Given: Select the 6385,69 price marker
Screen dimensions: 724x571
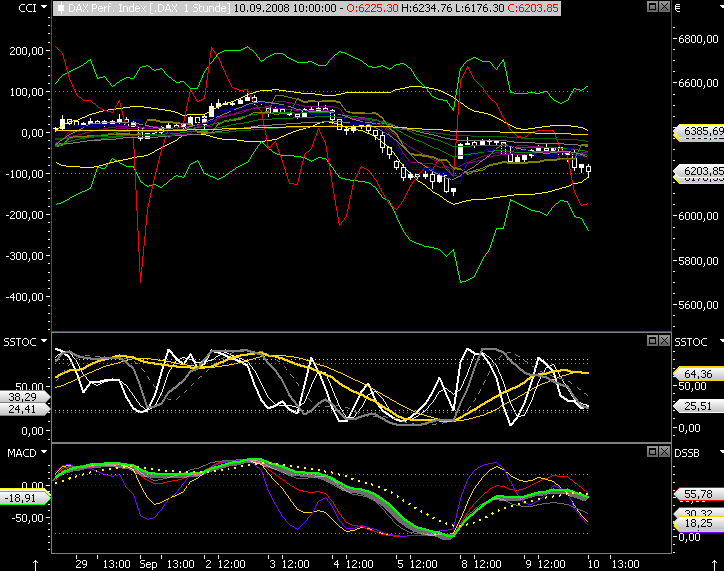Looking at the screenshot, I should pos(699,132).
